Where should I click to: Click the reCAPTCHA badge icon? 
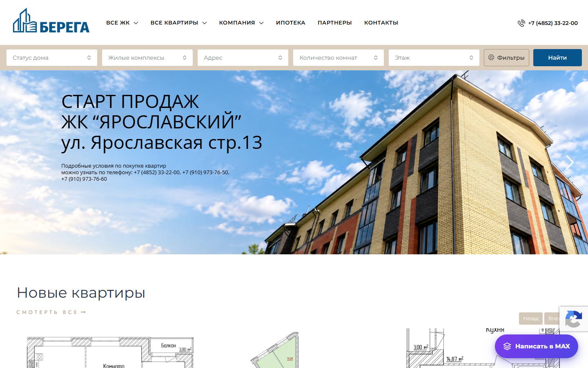point(573,320)
